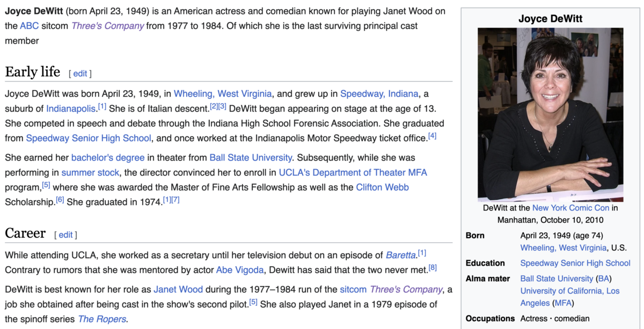Jump to citation [5] after MFA program

click(x=46, y=185)
